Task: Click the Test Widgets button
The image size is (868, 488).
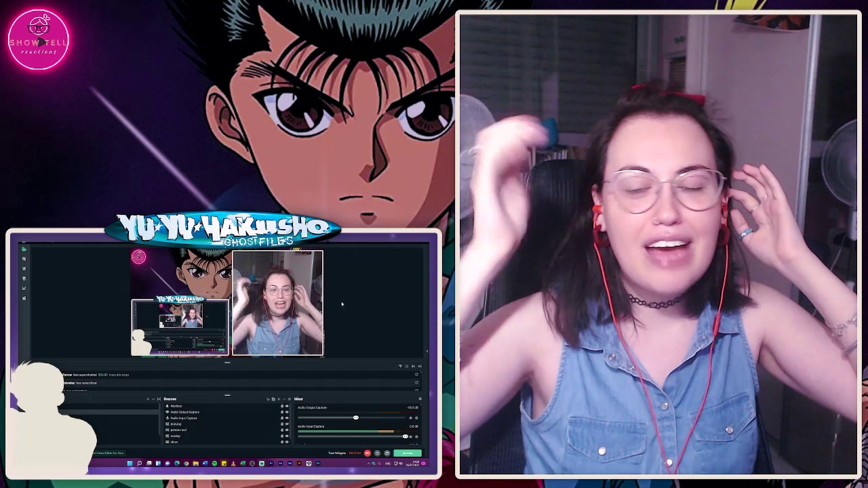Action: 337,453
